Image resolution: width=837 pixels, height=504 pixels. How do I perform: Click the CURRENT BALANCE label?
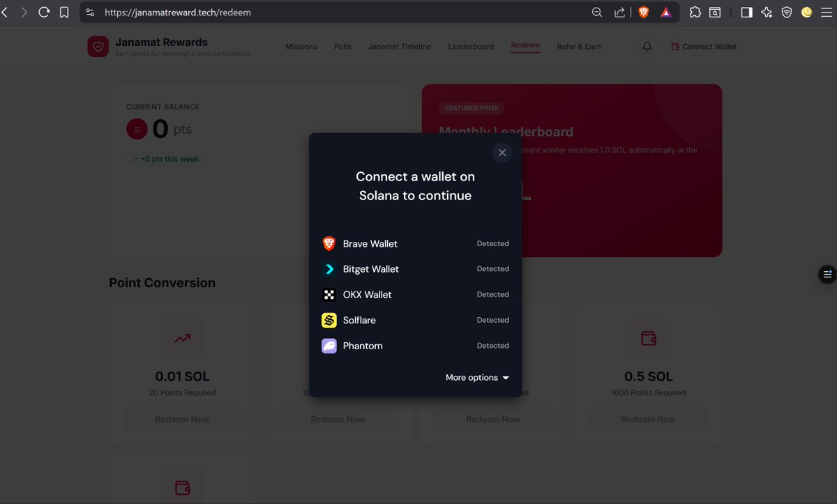click(x=163, y=107)
